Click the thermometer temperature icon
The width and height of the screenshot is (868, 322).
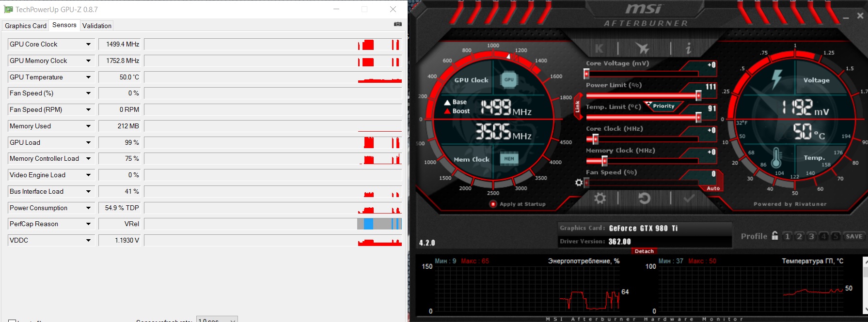coord(776,157)
